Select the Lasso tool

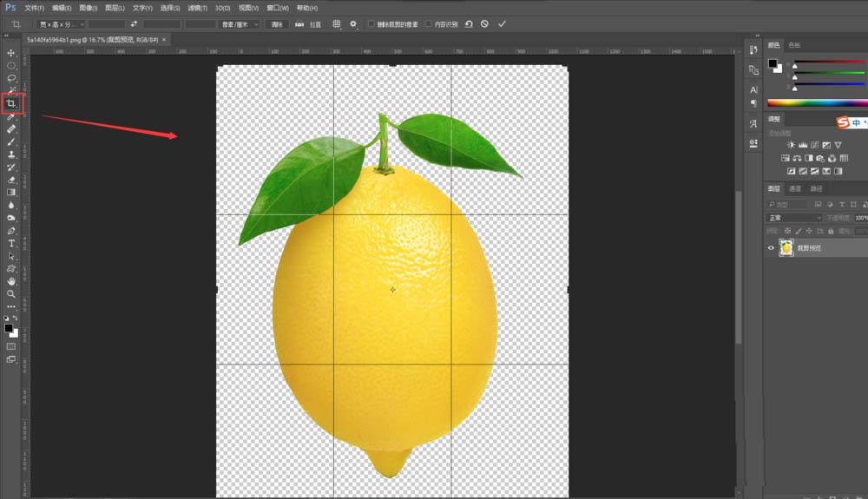pyautogui.click(x=11, y=78)
